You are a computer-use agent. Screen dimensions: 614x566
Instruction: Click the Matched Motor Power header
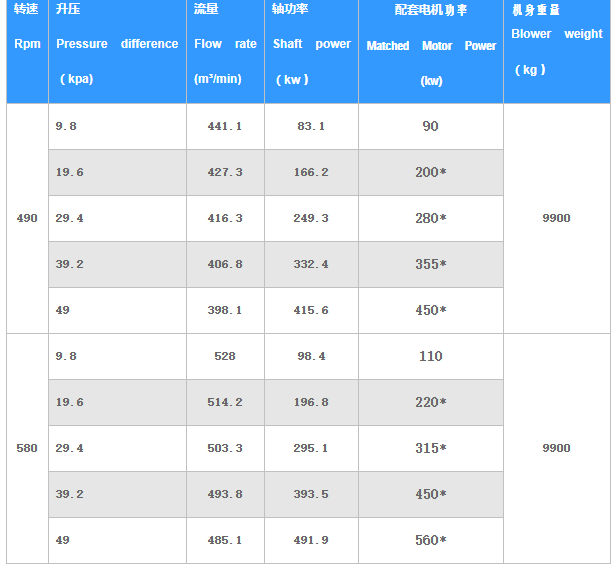pos(431,46)
